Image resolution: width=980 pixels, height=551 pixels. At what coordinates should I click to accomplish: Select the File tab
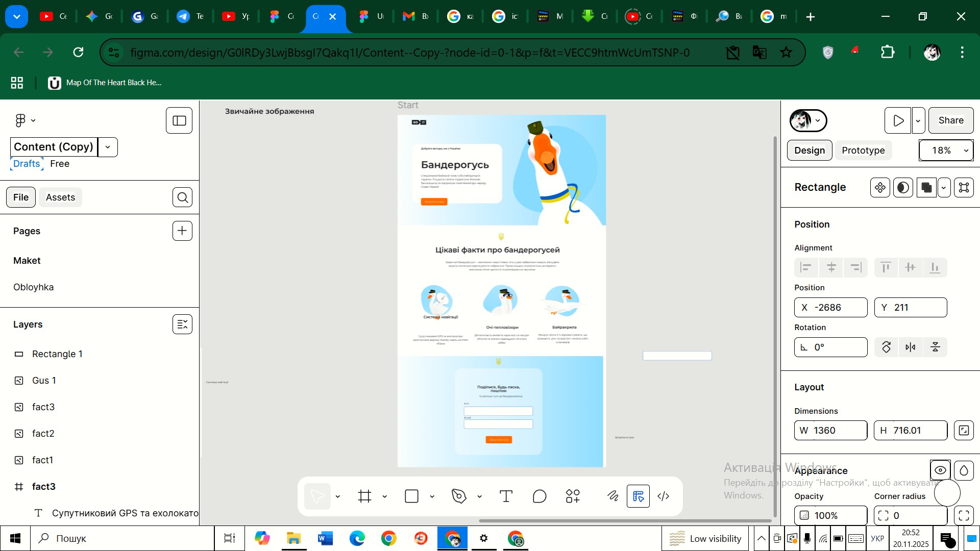[x=21, y=197]
